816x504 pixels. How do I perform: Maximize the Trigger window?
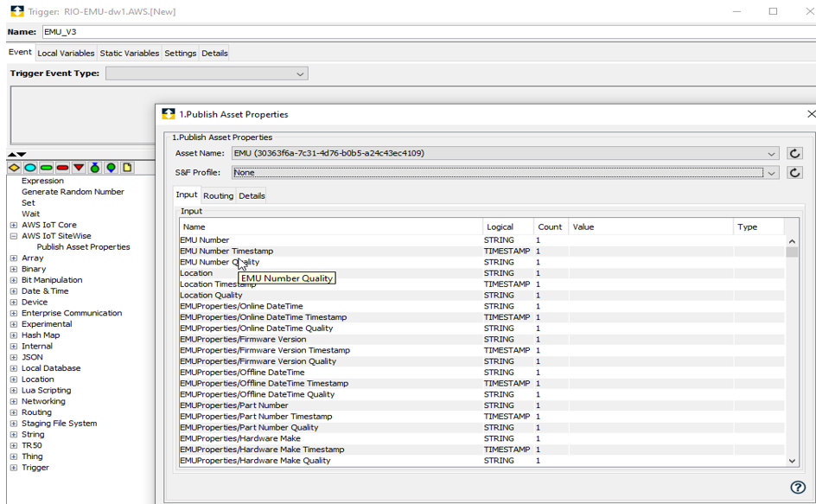pos(774,11)
